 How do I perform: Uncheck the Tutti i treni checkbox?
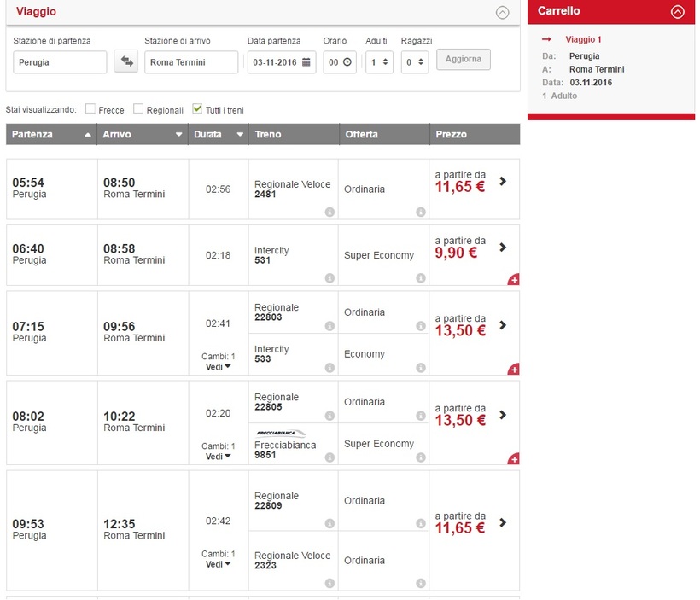197,109
